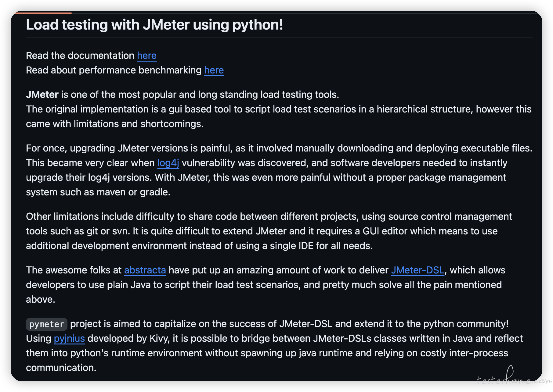Viewport: 553px width, 392px height.
Task: Follow the log4j vulnerability link
Action: point(168,163)
